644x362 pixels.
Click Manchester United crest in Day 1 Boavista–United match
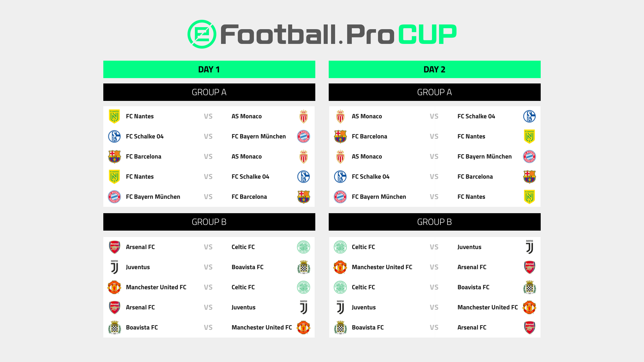pos(304,327)
